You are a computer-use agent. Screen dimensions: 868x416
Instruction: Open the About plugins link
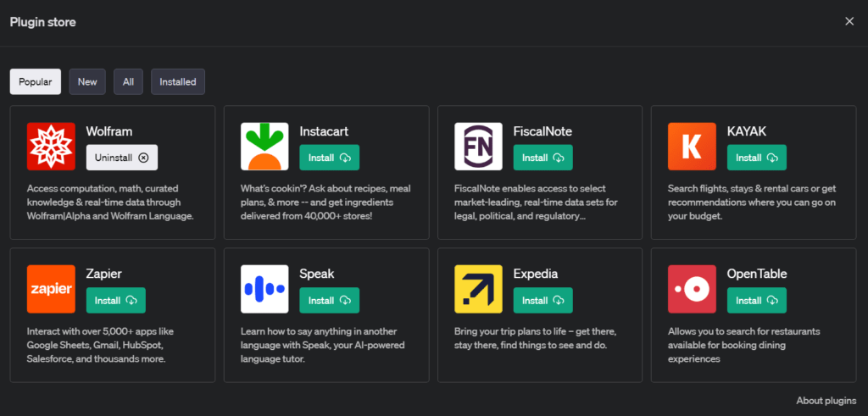(826, 401)
